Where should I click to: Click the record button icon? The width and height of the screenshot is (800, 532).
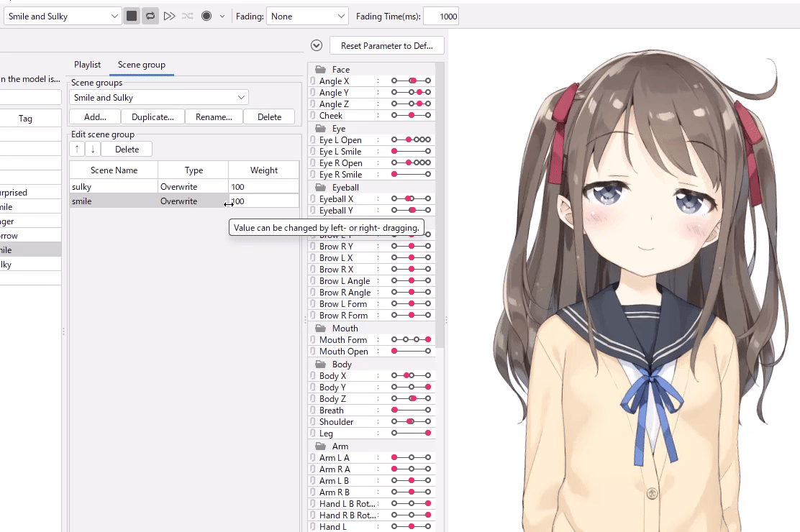(206, 17)
